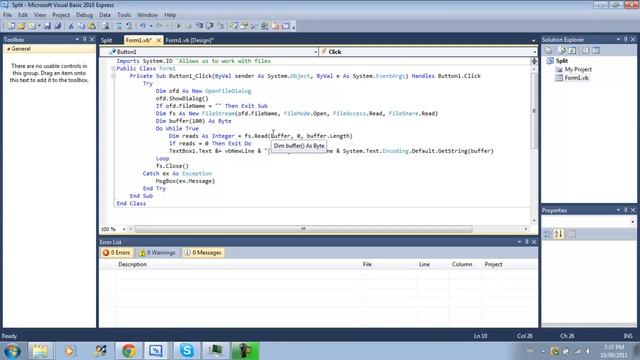Open the 100 % zoom dropdown
640x360 pixels.
(124, 229)
